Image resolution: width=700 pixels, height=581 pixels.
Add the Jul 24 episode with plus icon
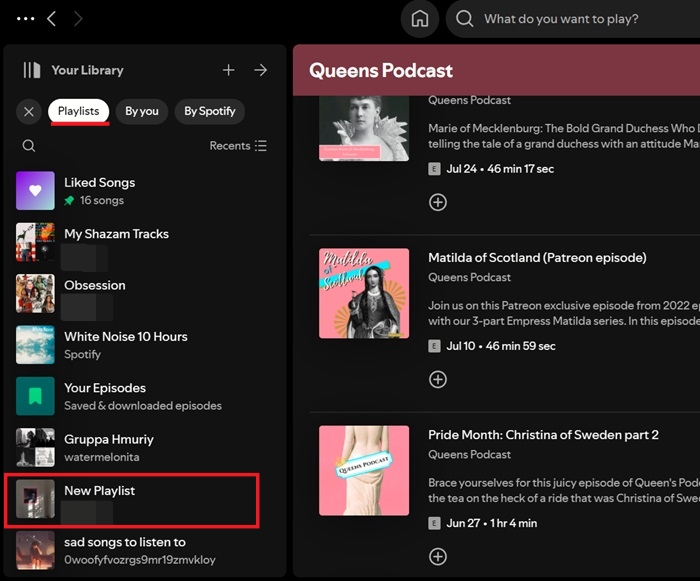[x=438, y=202]
